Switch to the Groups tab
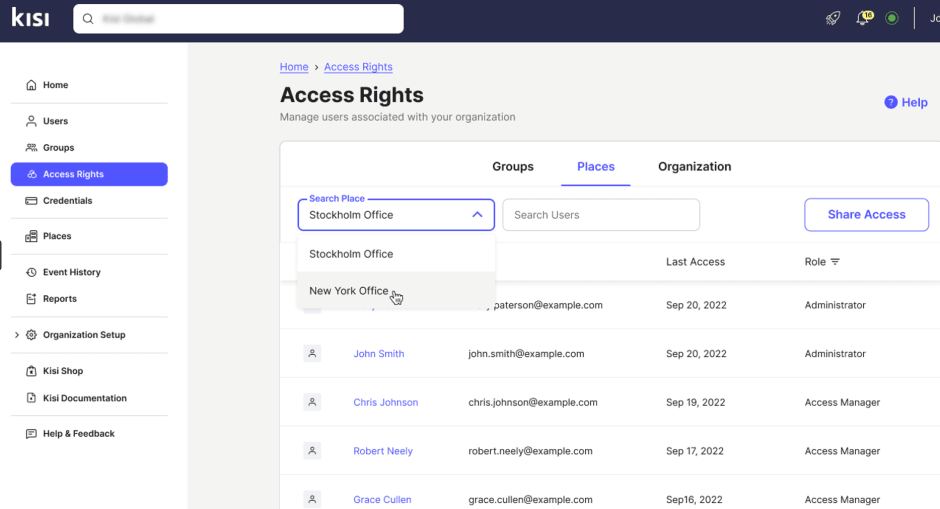Viewport: 940px width, 509px height. click(513, 167)
